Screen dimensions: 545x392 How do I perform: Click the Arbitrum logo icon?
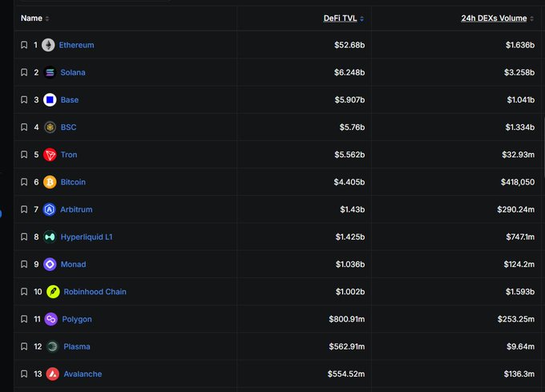[50, 209]
